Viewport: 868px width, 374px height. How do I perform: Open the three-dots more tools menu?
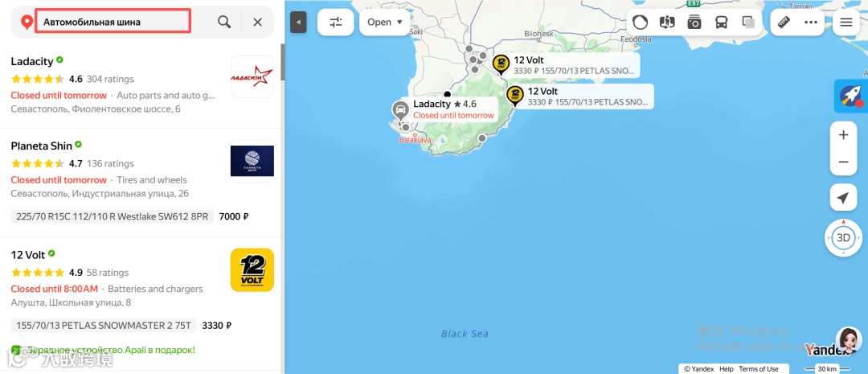(x=811, y=23)
